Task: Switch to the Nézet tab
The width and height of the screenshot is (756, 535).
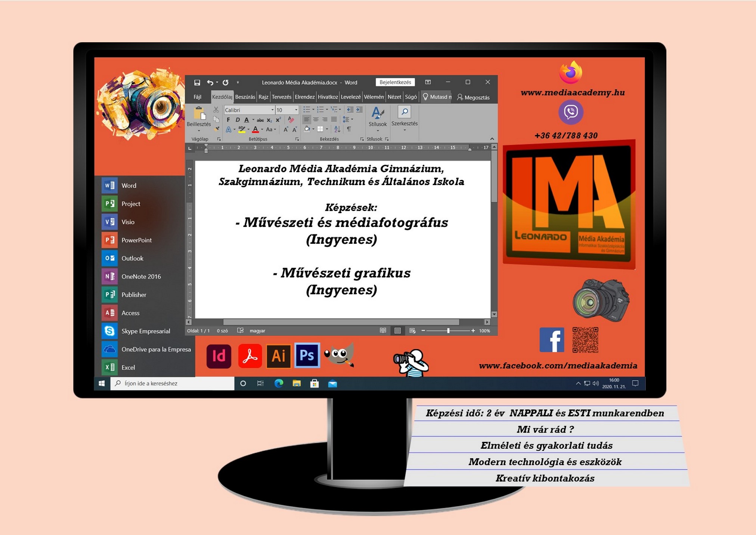Action: pyautogui.click(x=394, y=97)
